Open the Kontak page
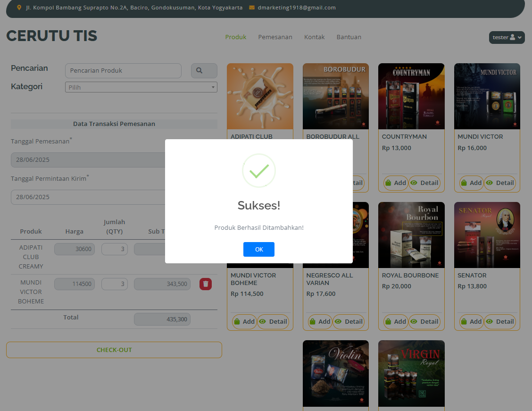The height and width of the screenshot is (411, 532). point(314,37)
